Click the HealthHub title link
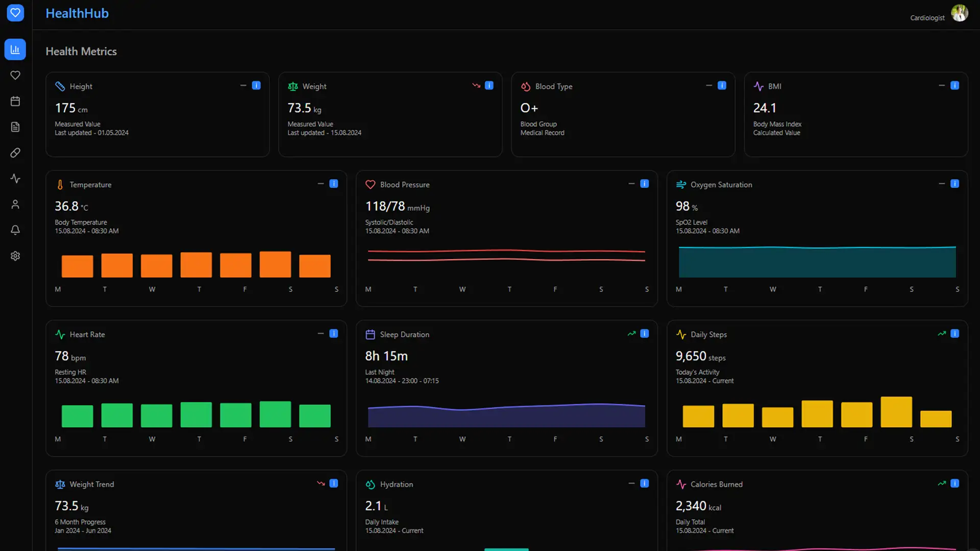Viewport: 980px width, 551px height. [77, 13]
